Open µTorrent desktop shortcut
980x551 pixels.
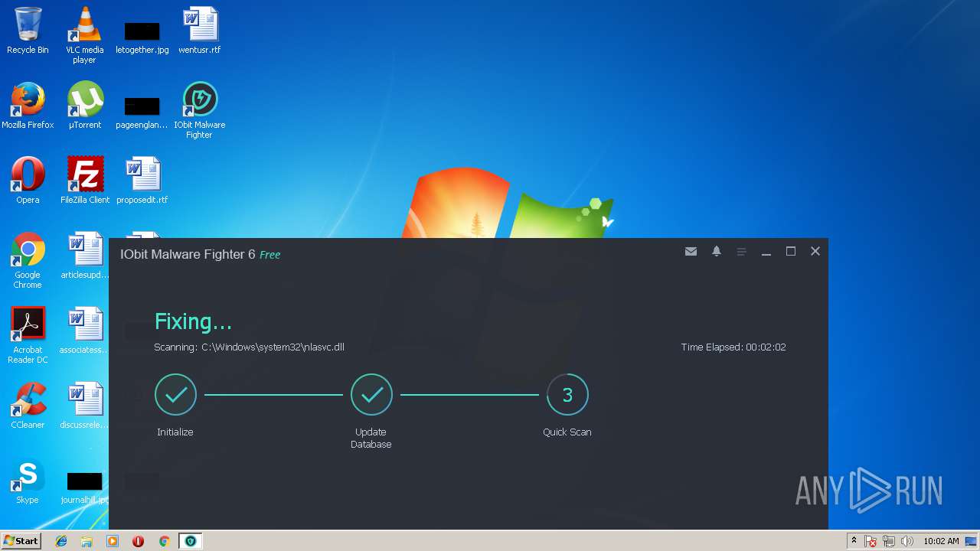click(84, 106)
